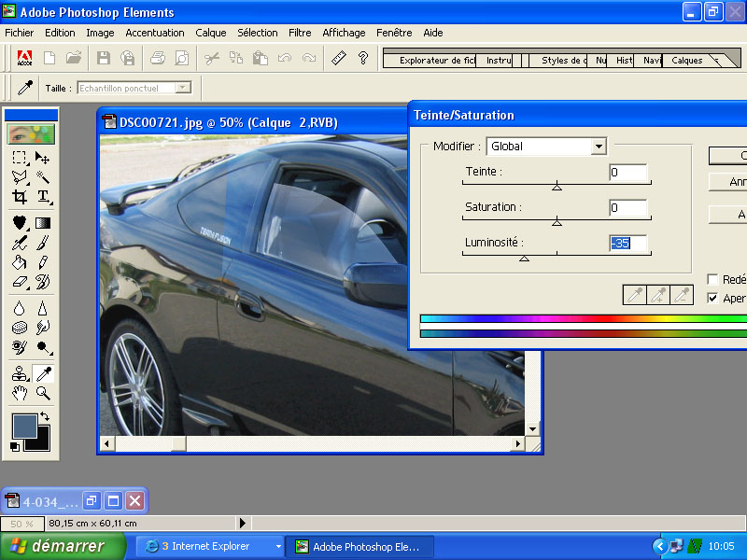Select the Smudge finger tool
The width and height of the screenshot is (747, 560).
click(x=42, y=328)
